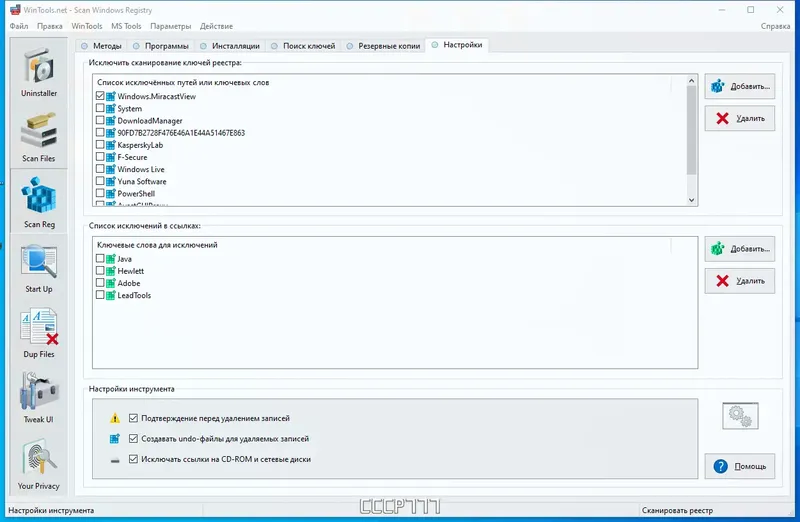Image resolution: width=800 pixels, height=522 pixels.
Task: Open the Tweak UI tool
Action: 39,398
